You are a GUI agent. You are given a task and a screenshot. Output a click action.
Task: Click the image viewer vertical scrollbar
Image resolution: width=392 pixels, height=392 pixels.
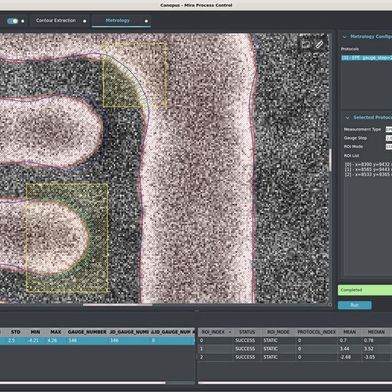(330, 160)
